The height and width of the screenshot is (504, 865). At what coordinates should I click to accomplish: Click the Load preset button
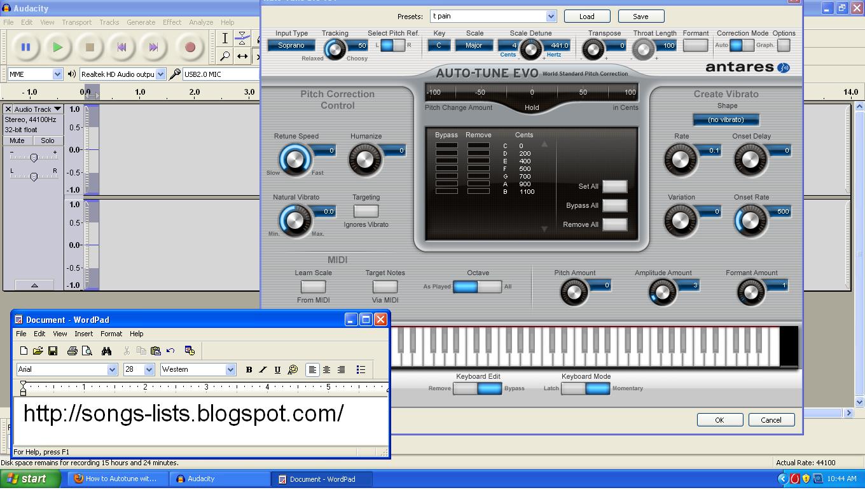(x=586, y=17)
